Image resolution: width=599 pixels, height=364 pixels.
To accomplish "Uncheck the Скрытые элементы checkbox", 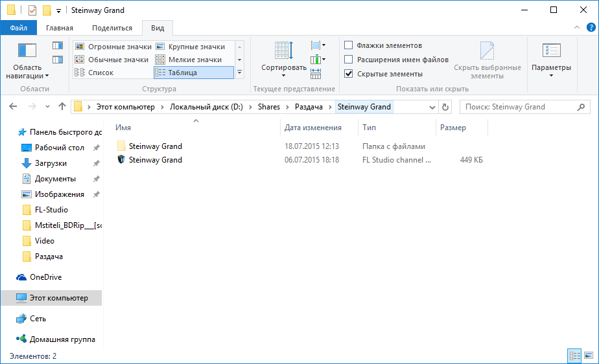I will (349, 74).
